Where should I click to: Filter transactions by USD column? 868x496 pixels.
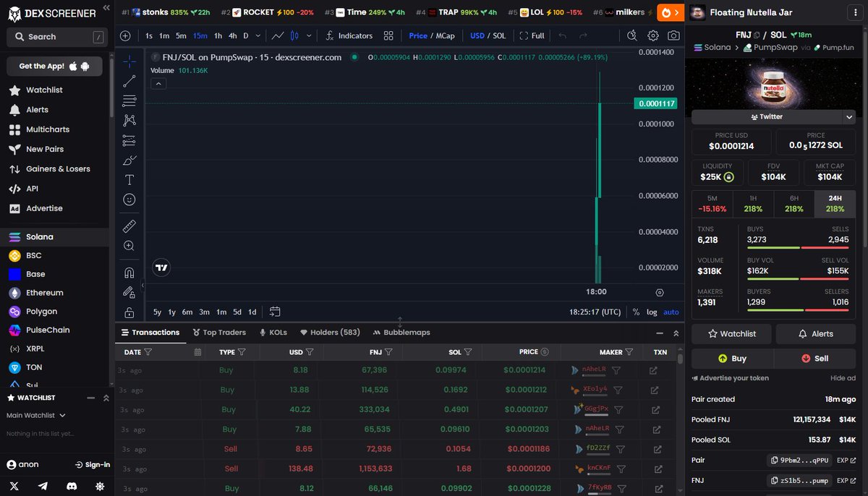pos(310,352)
